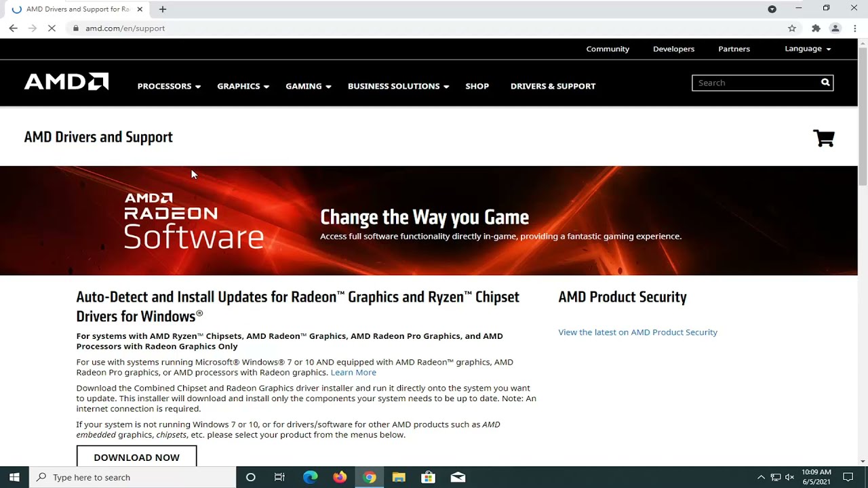
Task: Open the shopping cart icon
Action: pyautogui.click(x=824, y=138)
